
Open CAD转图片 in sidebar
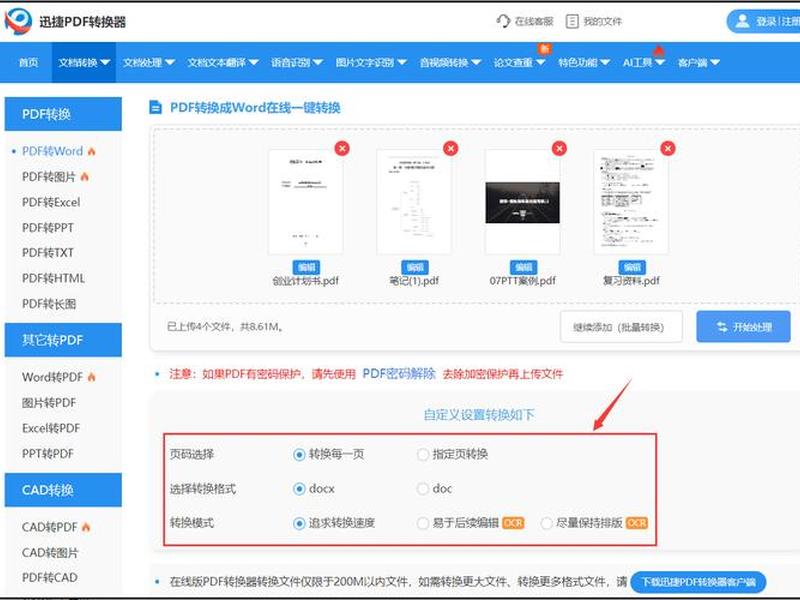[50, 553]
